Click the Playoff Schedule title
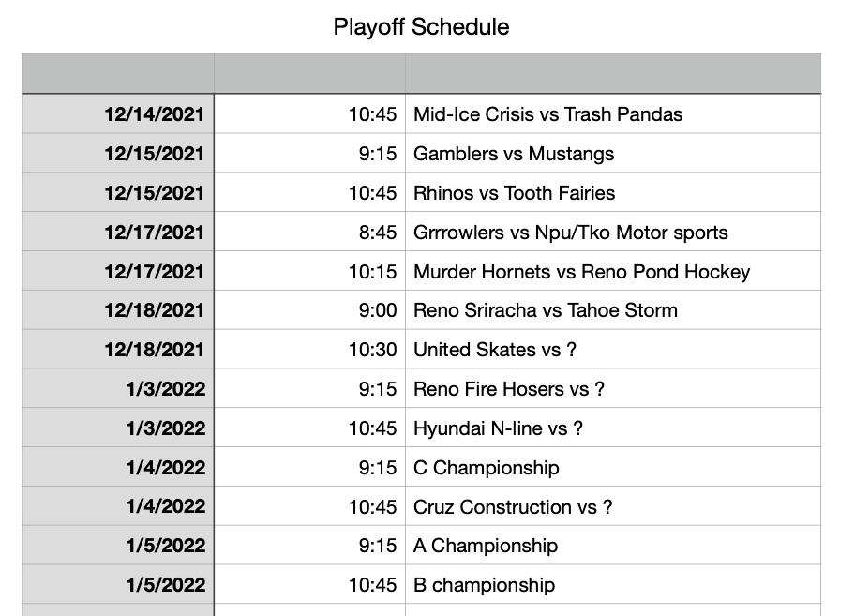The image size is (854, 616). tap(421, 27)
